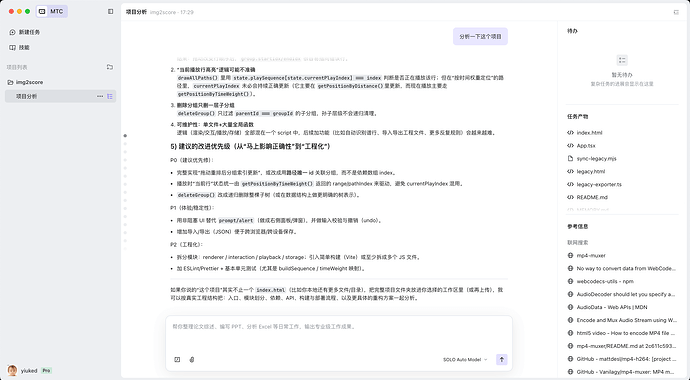Open 'mp4-muxer/README.md at 2c611c593' reference
Viewport: 690px width, 380px height.
click(626, 346)
